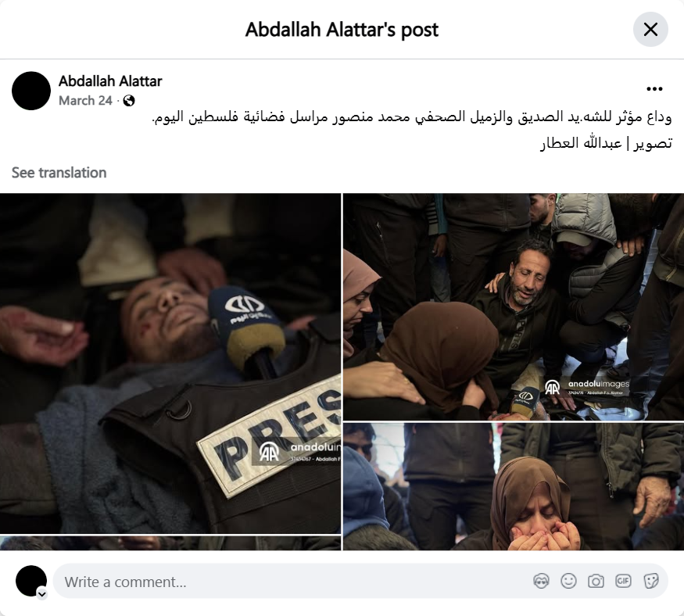Click the post author's profile picture
The image size is (684, 616).
click(x=31, y=91)
